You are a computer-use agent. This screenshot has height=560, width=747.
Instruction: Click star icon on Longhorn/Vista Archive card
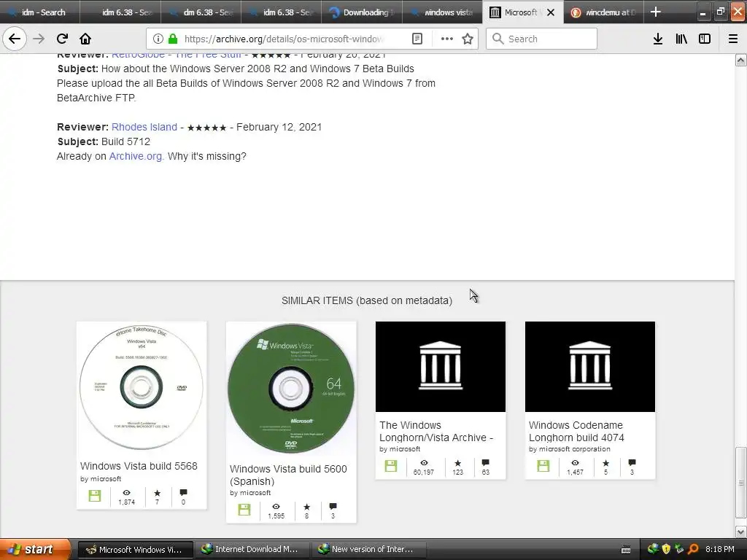coord(458,463)
